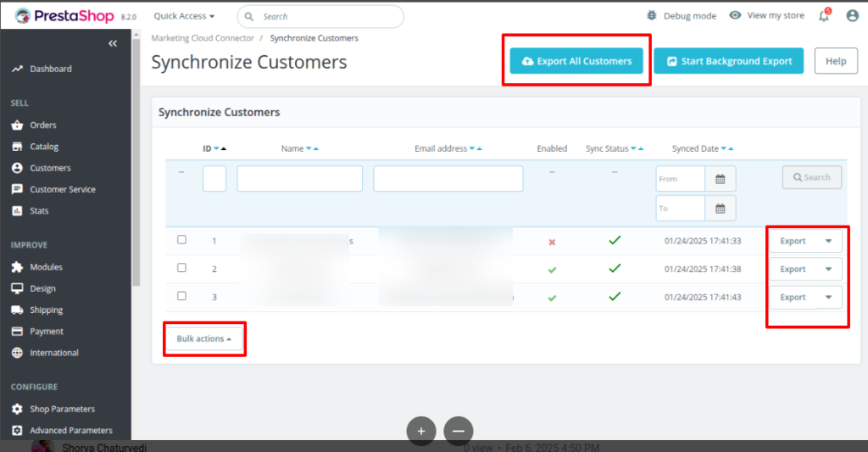Sort Sync Status column descending
The width and height of the screenshot is (868, 452).
click(633, 148)
